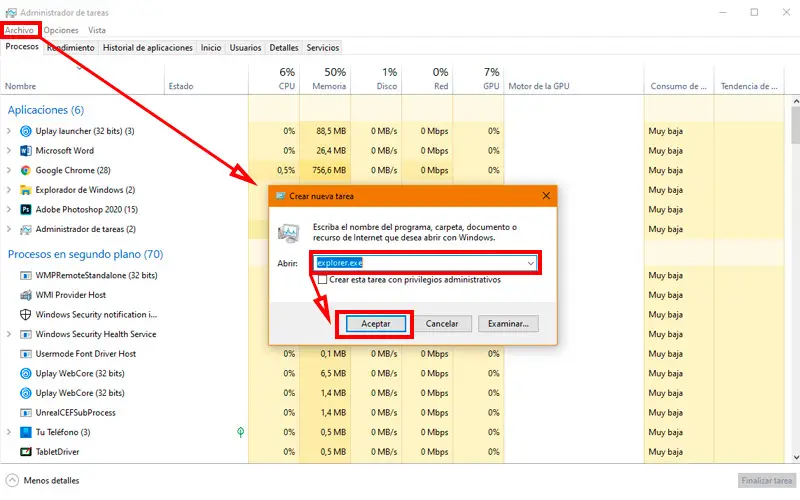Expand the Explorador de Windows group
This screenshot has height=500, width=800.
click(9, 190)
